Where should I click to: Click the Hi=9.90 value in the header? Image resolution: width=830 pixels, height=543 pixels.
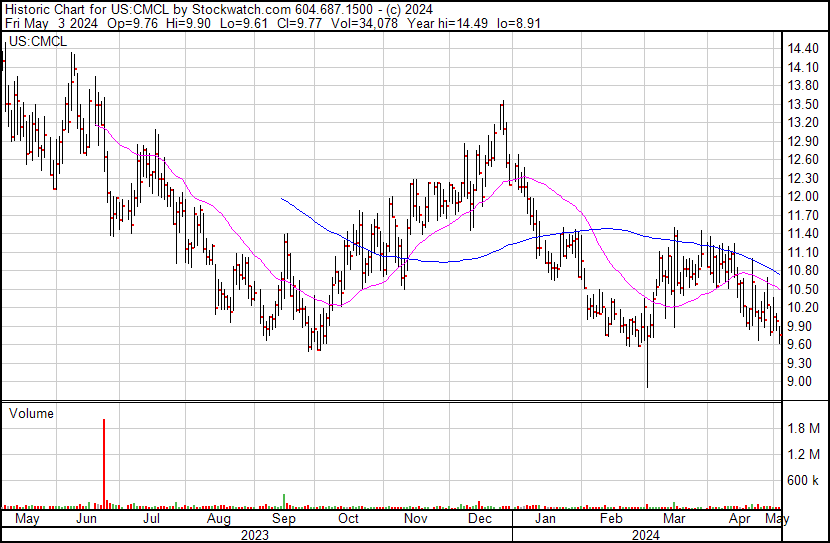[x=187, y=23]
